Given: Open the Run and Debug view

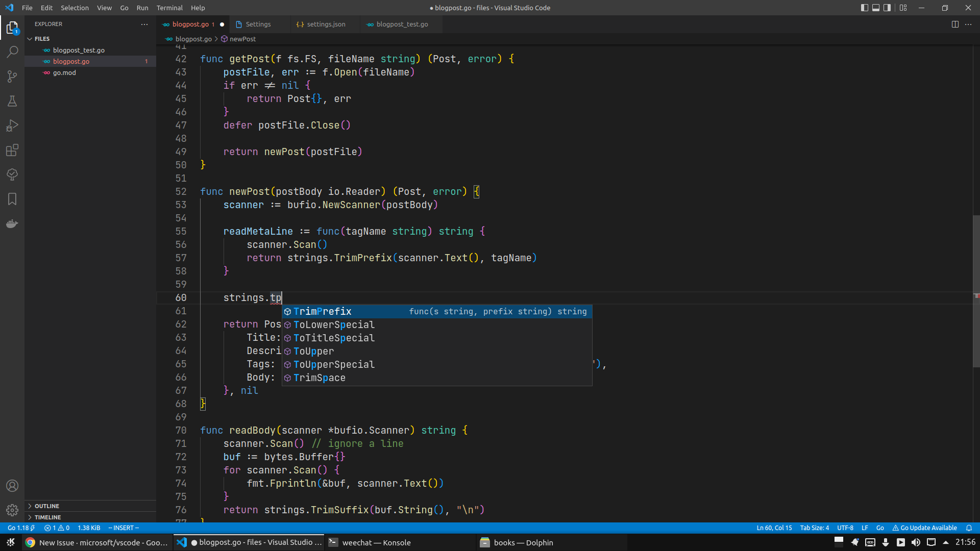Looking at the screenshot, I should pos(12,126).
